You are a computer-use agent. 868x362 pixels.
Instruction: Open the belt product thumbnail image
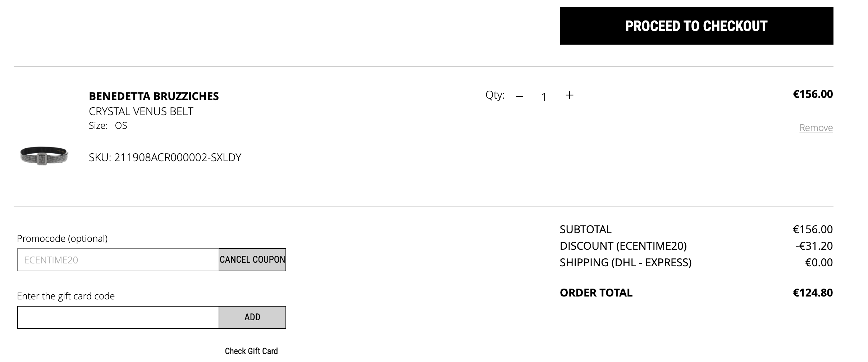coord(44,155)
